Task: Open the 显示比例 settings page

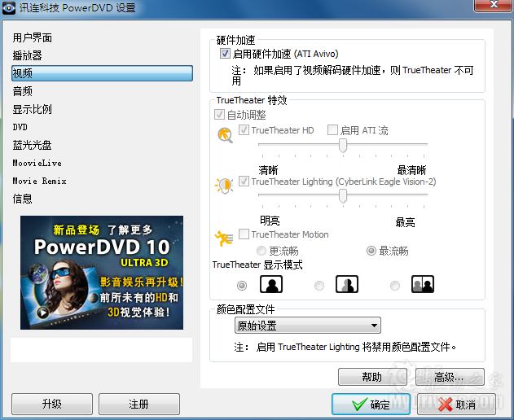Action: tap(32, 109)
